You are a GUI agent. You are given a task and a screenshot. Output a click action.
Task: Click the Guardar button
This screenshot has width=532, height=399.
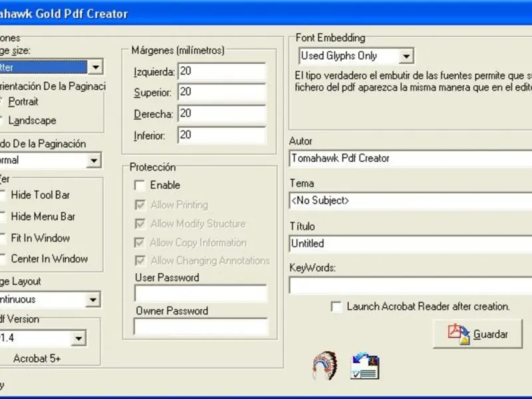point(477,334)
